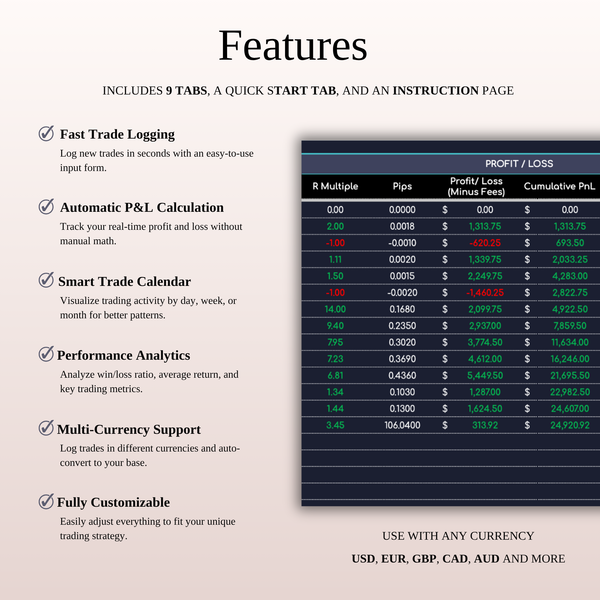Select Pips cell 106.0400

402,425
